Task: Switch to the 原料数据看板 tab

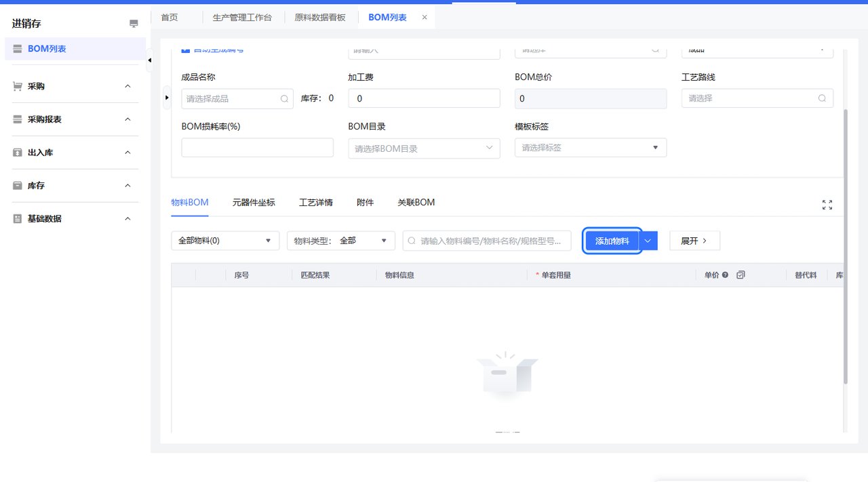Action: [320, 18]
